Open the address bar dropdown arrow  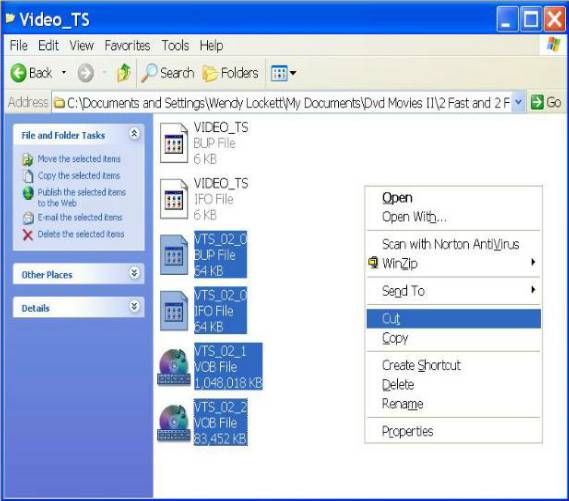[x=519, y=102]
